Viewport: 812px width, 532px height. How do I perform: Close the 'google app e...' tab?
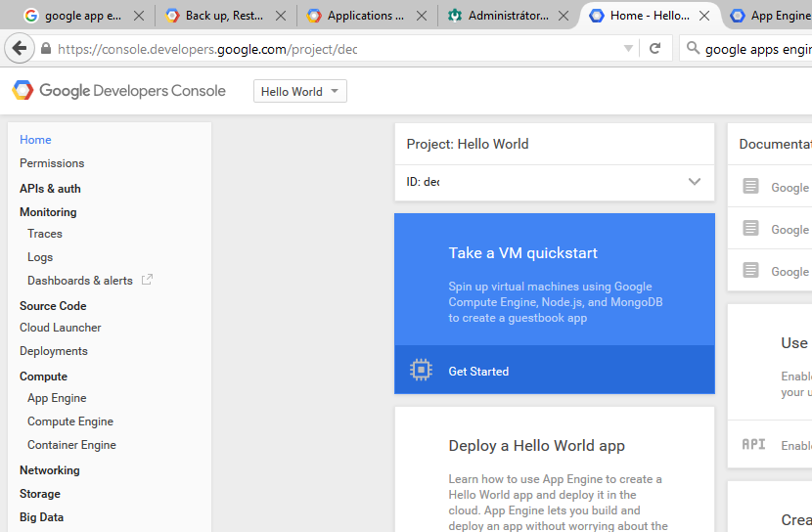click(139, 16)
